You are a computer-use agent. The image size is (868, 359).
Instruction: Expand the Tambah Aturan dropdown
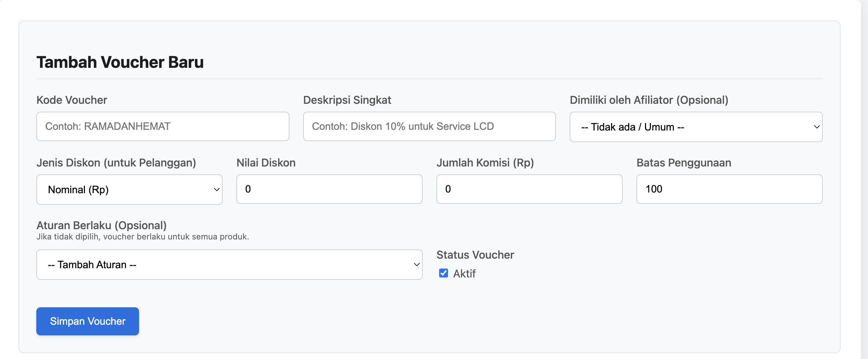click(x=230, y=265)
